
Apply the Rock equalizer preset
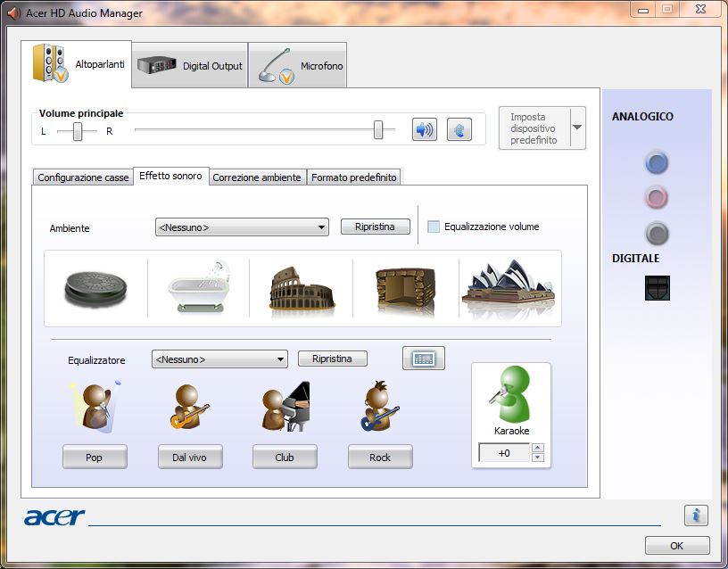coord(380,458)
